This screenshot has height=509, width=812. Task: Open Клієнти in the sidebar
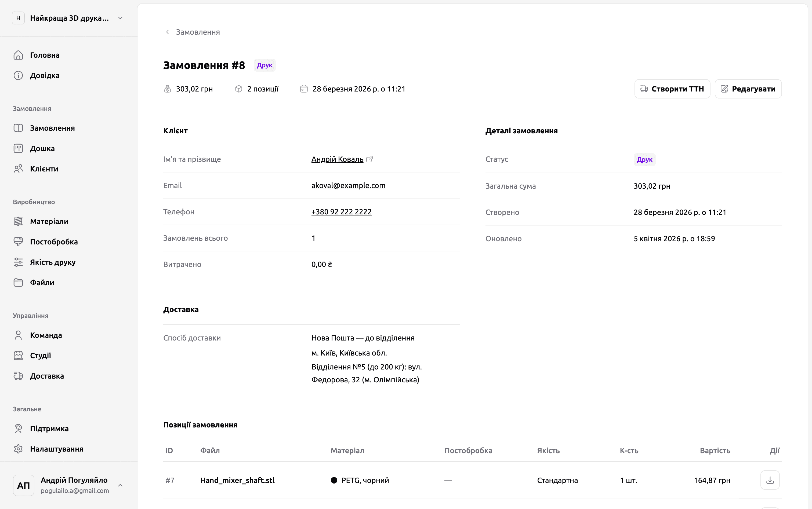(44, 169)
